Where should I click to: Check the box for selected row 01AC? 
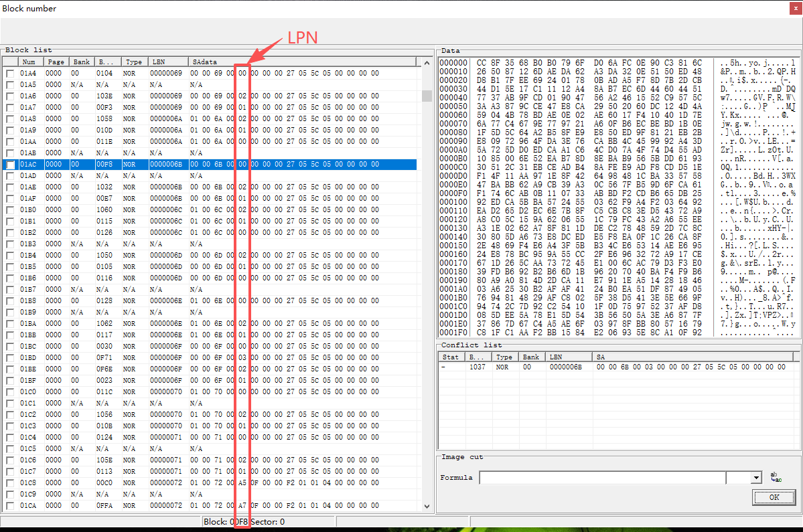[x=10, y=165]
